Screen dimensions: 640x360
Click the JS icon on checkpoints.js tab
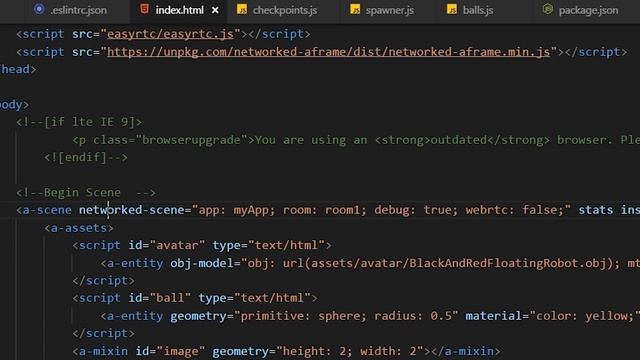[x=242, y=9]
